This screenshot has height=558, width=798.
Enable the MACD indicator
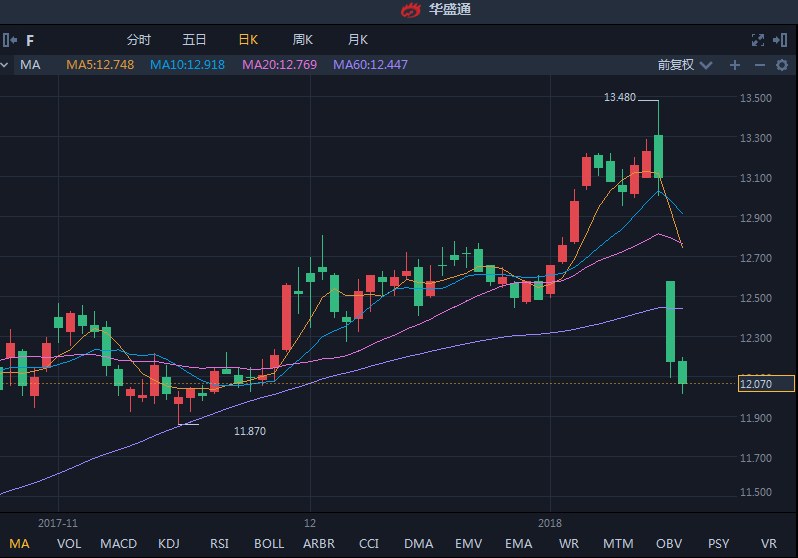119,544
